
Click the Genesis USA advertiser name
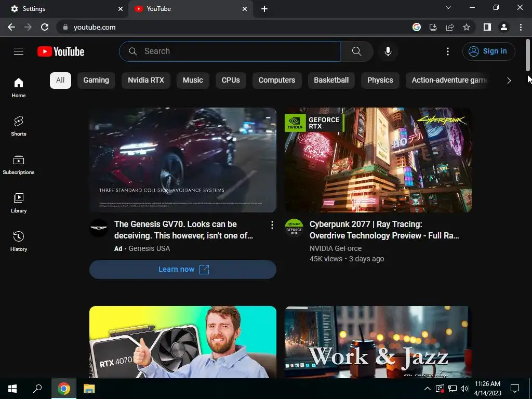coord(149,248)
